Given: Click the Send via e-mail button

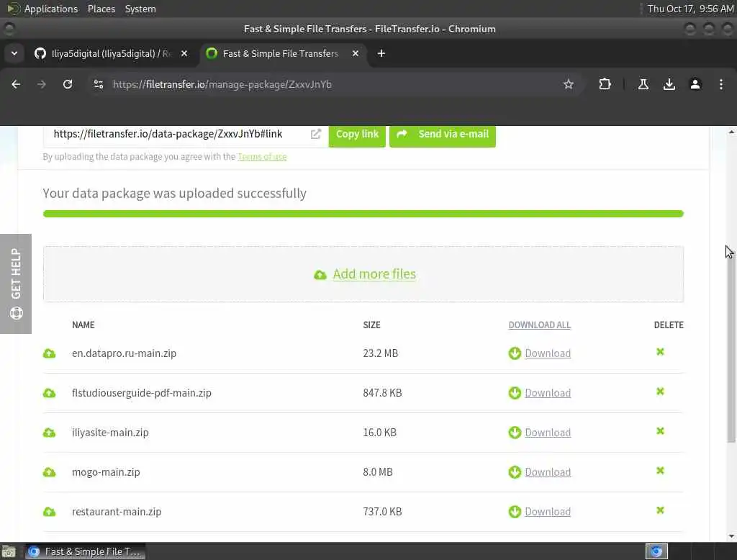Looking at the screenshot, I should point(443,135).
